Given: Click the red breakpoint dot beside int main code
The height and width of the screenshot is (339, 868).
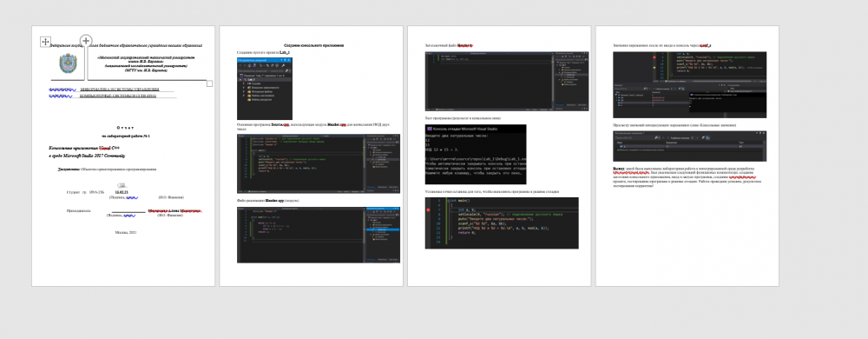Looking at the screenshot, I should [429, 210].
